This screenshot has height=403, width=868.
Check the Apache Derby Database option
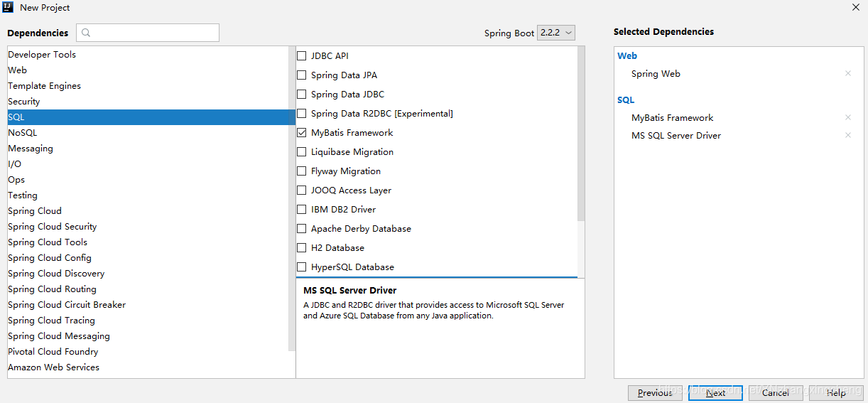[302, 228]
